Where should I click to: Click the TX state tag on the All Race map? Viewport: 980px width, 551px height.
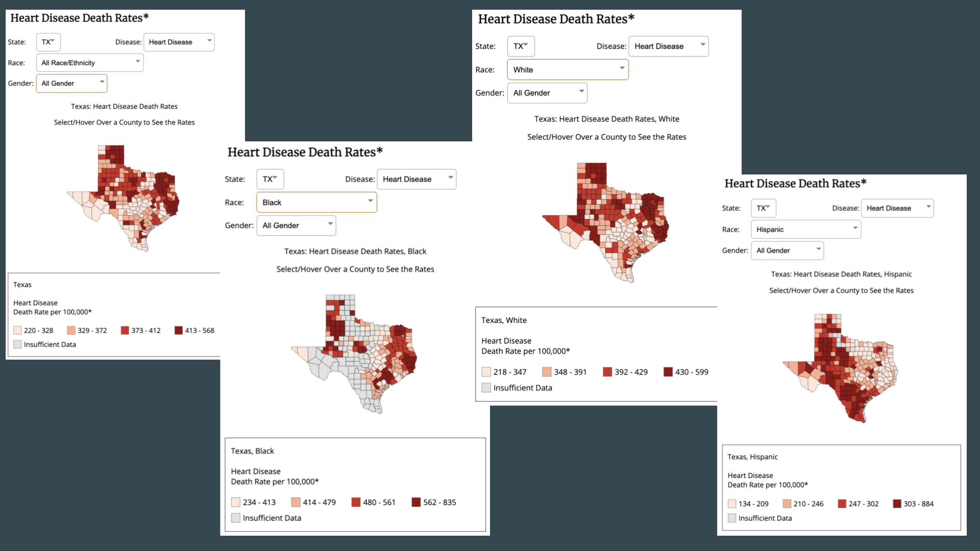48,42
